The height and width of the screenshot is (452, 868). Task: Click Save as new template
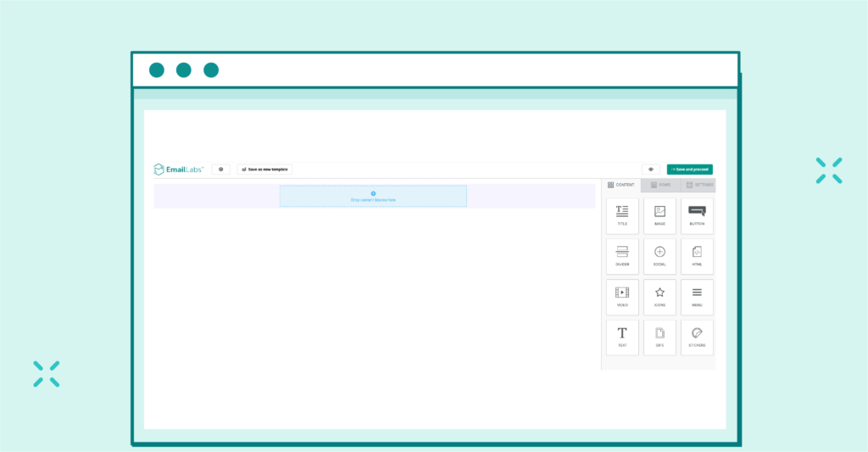click(x=265, y=170)
